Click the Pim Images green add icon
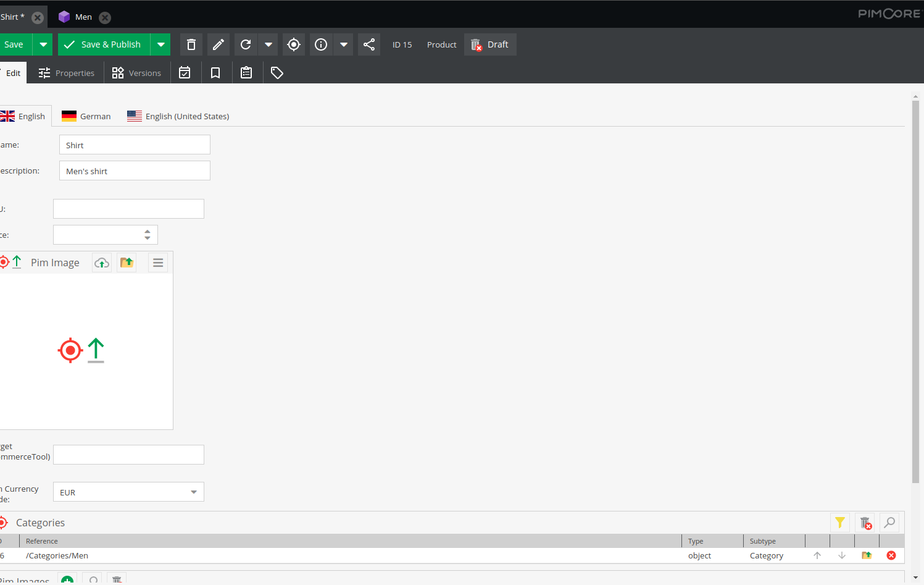The height and width of the screenshot is (585, 924). tap(67, 579)
